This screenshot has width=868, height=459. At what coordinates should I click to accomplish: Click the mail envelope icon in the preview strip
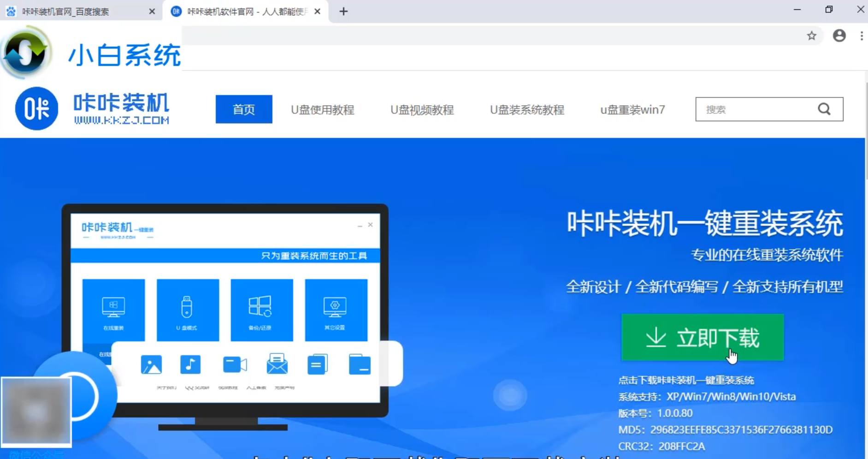(x=277, y=364)
